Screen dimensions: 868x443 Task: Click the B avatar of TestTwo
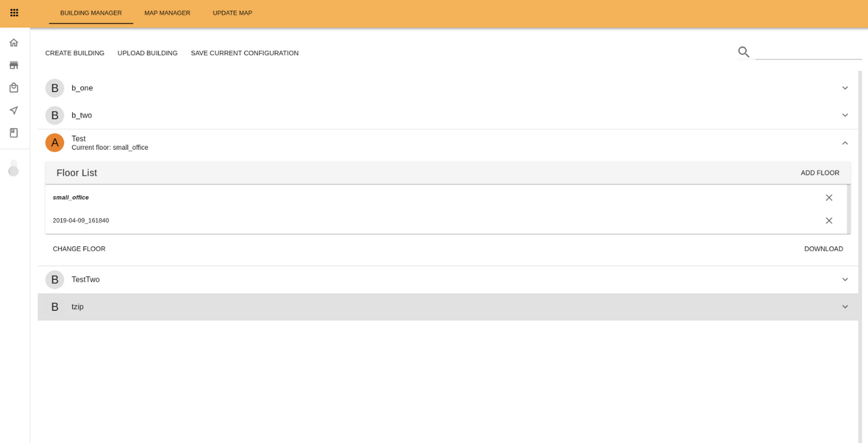tap(55, 280)
